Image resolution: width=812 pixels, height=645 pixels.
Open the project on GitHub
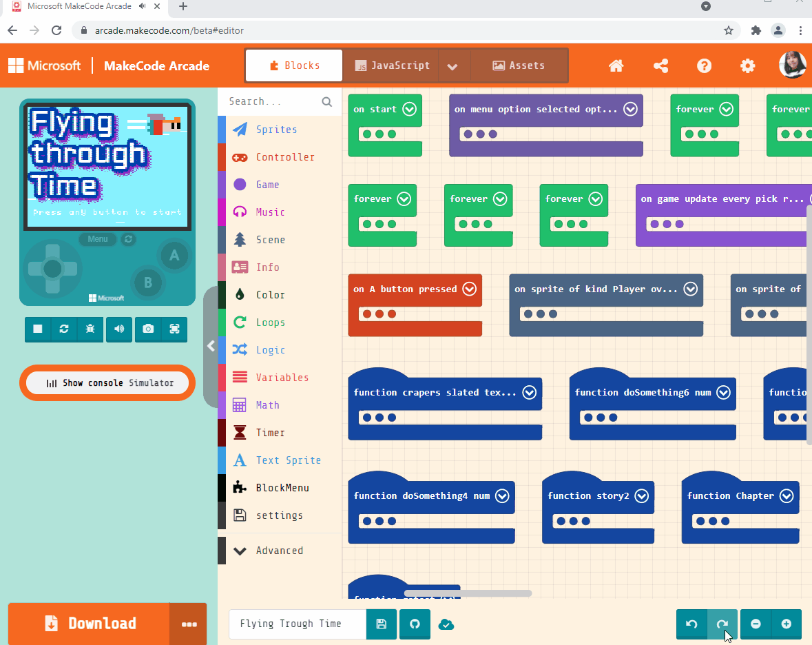415,624
